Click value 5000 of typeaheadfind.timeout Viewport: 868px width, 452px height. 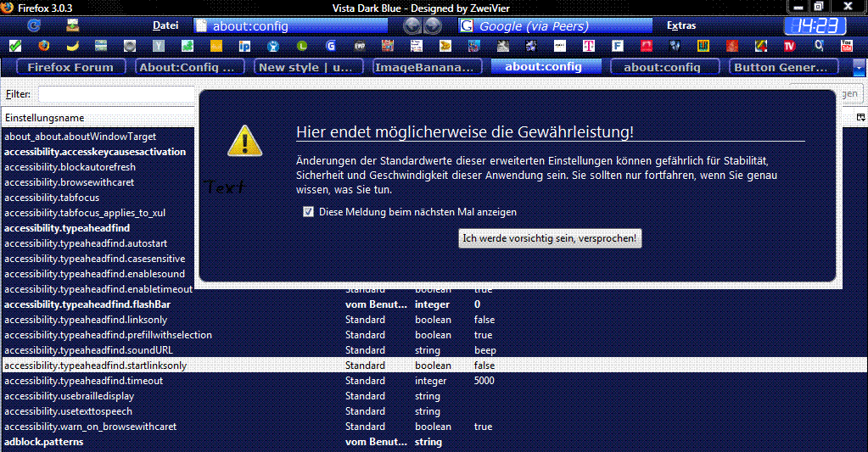[x=484, y=381]
